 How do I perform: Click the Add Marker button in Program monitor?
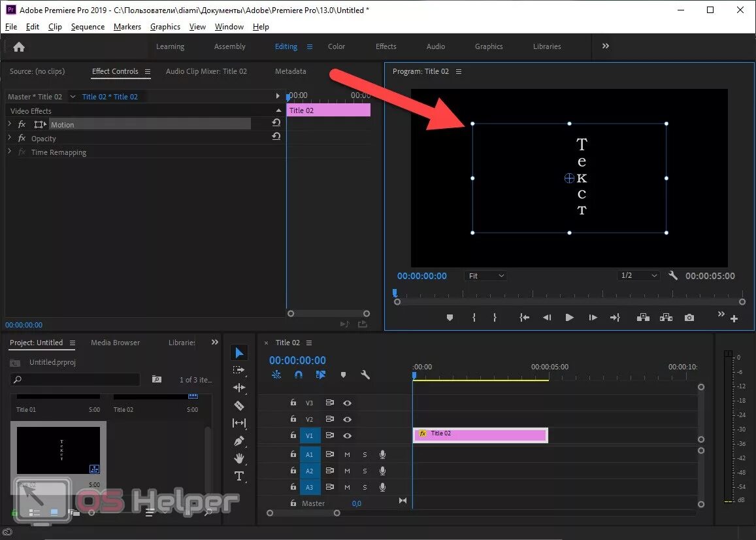(450, 318)
